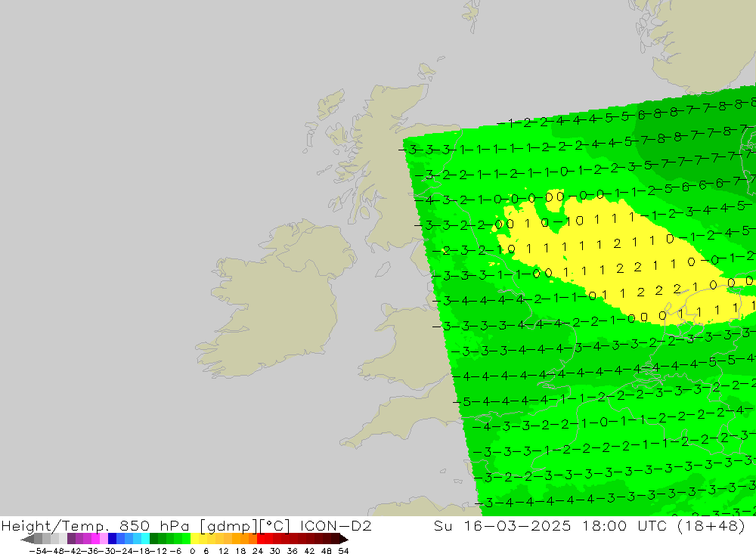Select the dark blue legend swatch above -30
The height and width of the screenshot is (554, 756).
pyautogui.click(x=112, y=539)
